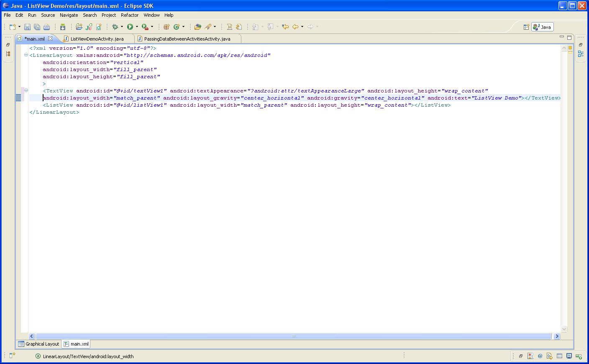589x364 pixels.
Task: Open the Refactor menu
Action: (x=130, y=15)
